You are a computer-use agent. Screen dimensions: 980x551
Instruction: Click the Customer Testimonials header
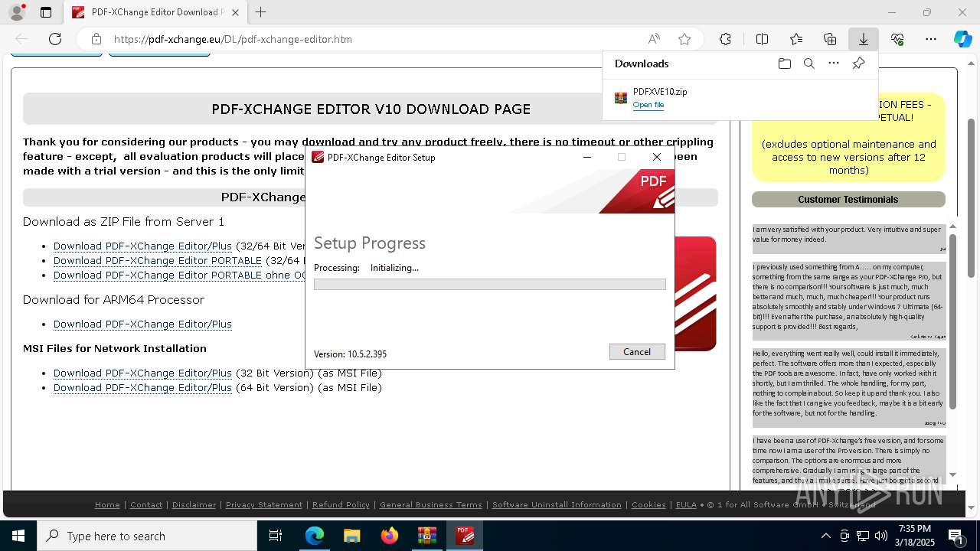tap(848, 199)
